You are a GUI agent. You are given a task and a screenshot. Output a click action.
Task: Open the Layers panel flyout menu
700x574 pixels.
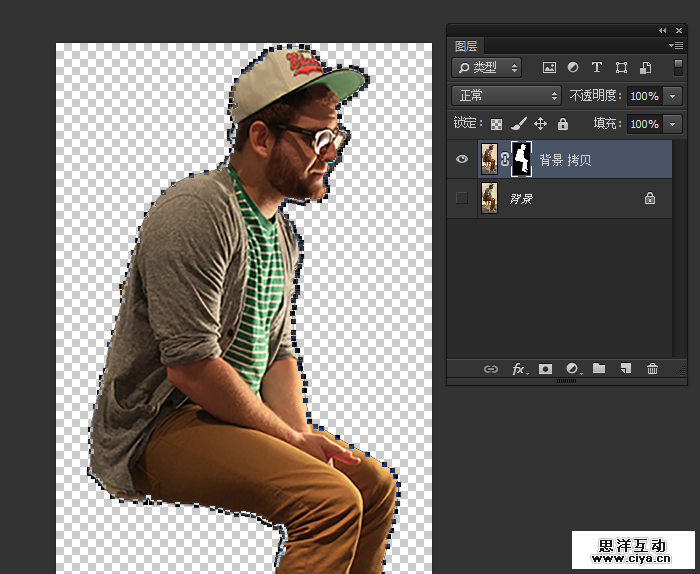coord(676,46)
